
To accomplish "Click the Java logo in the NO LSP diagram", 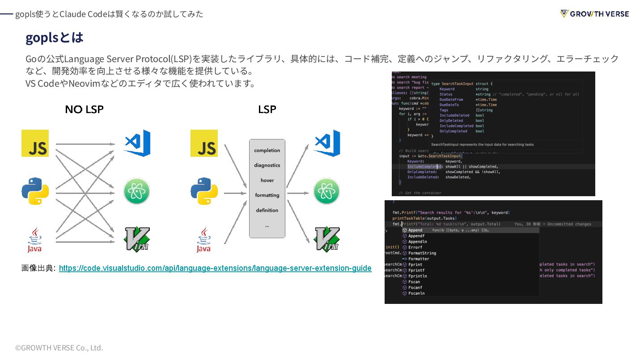I will pyautogui.click(x=34, y=240).
